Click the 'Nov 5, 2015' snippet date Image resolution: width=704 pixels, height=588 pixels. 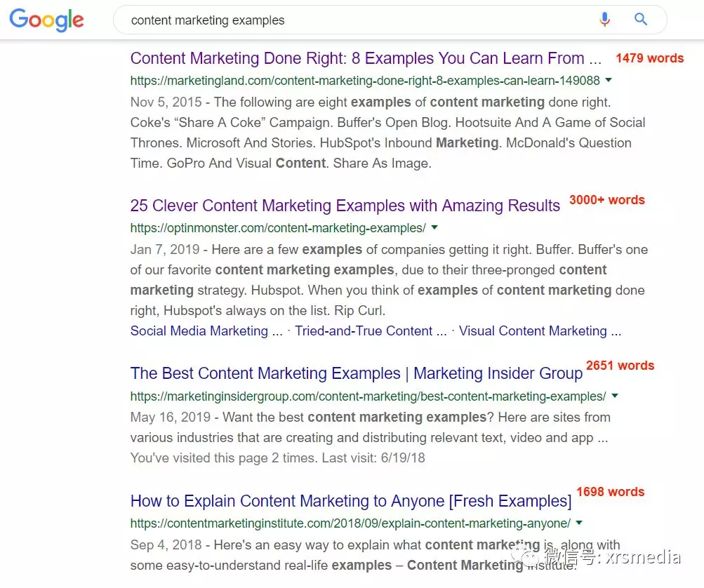point(166,102)
